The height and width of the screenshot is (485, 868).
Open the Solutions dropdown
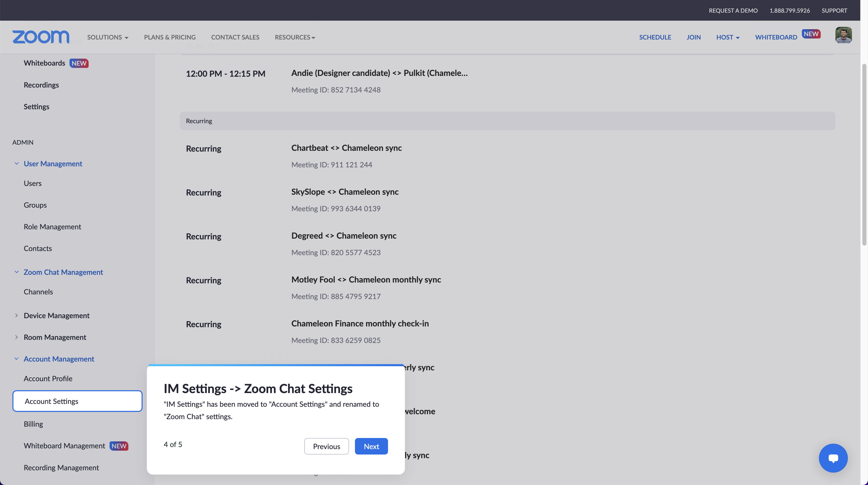[108, 37]
